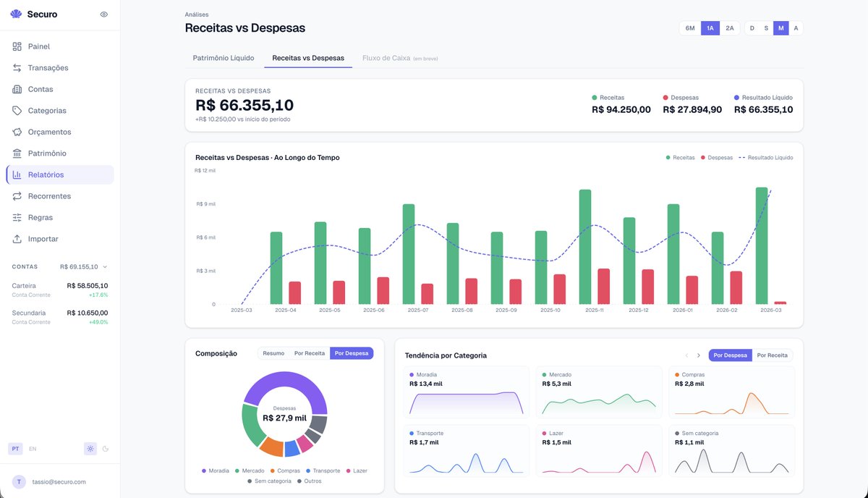The height and width of the screenshot is (498, 868).
Task: Click the Transações arrows icon
Action: [17, 68]
